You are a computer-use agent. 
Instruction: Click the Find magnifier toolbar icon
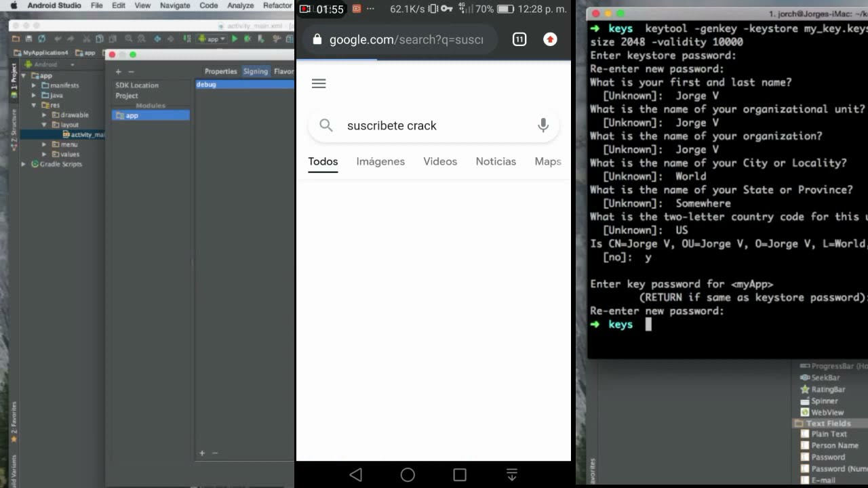pyautogui.click(x=129, y=39)
